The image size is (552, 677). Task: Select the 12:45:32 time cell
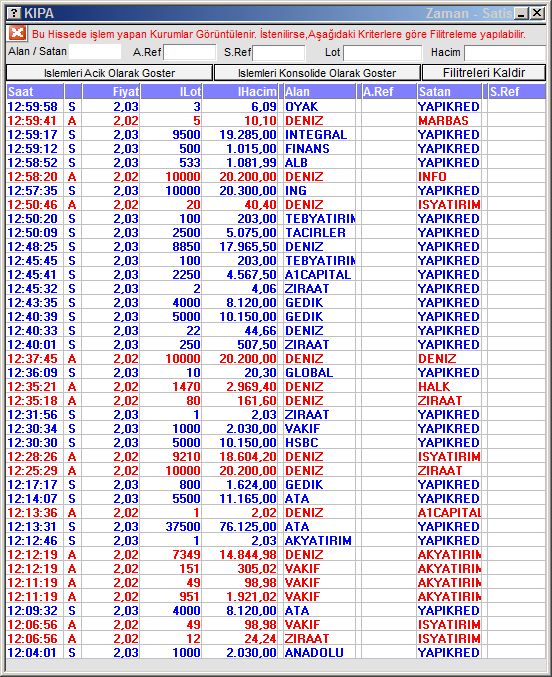point(35,288)
